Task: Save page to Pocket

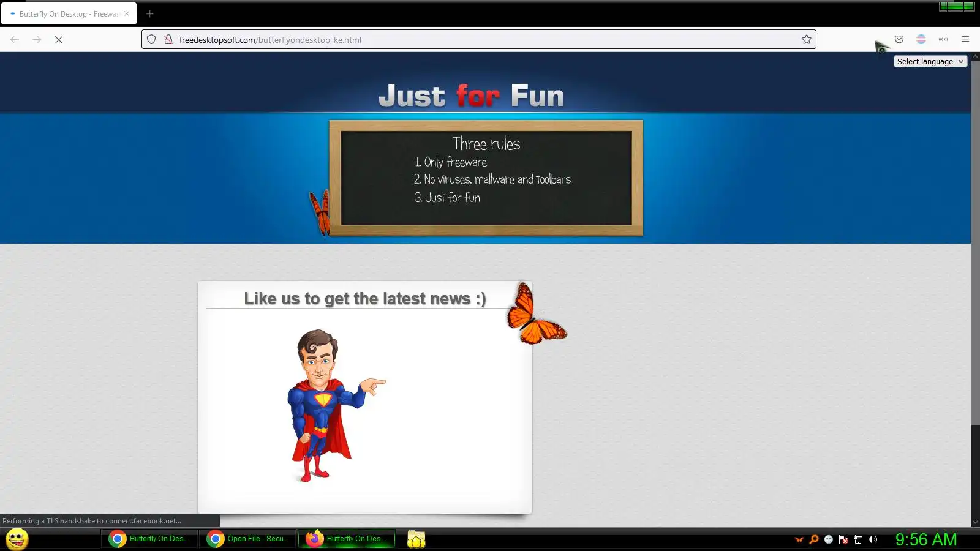Action: pos(899,40)
